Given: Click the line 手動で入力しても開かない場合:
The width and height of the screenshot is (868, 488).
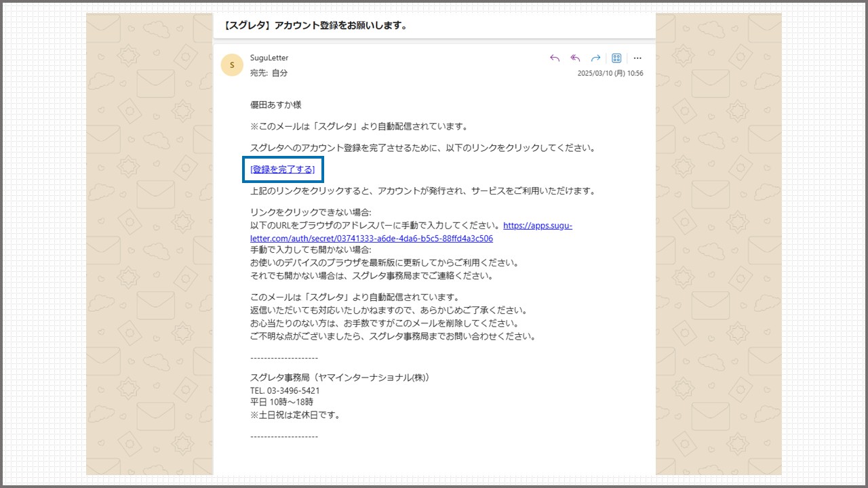Looking at the screenshot, I should pos(311,250).
